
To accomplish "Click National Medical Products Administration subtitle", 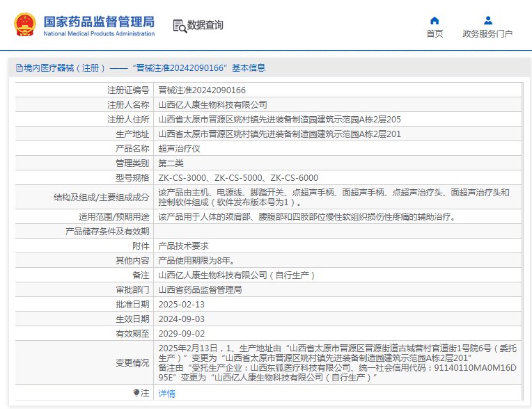I will [x=99, y=33].
